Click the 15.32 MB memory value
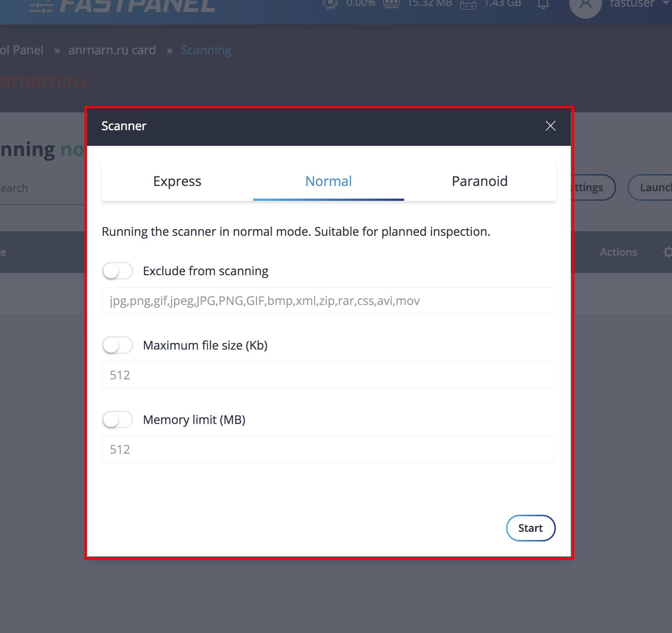The image size is (672, 633). coord(429,4)
